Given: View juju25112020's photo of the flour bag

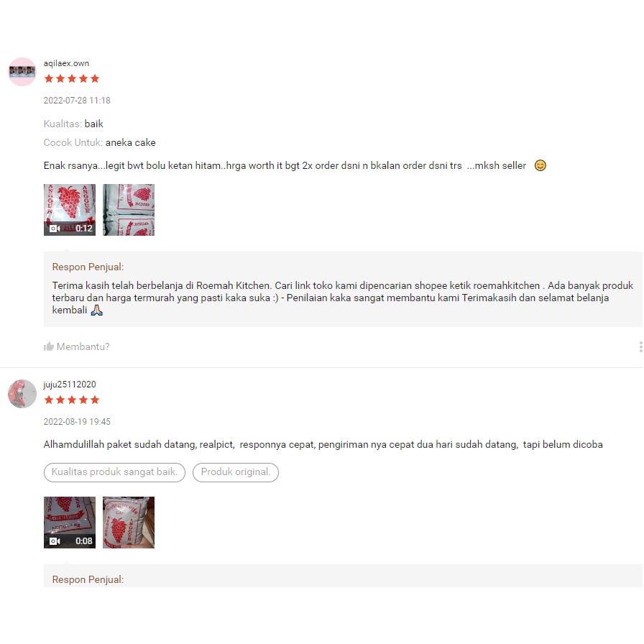Looking at the screenshot, I should point(129,523).
